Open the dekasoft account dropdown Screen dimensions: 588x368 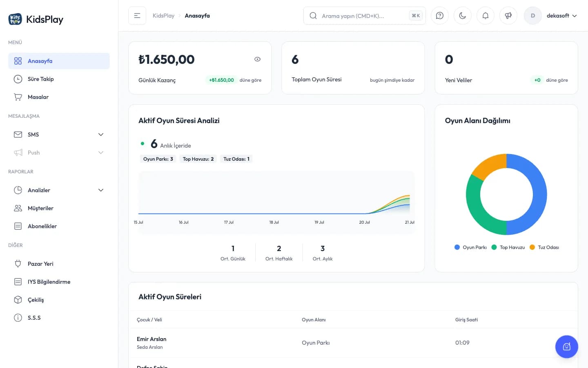562,16
